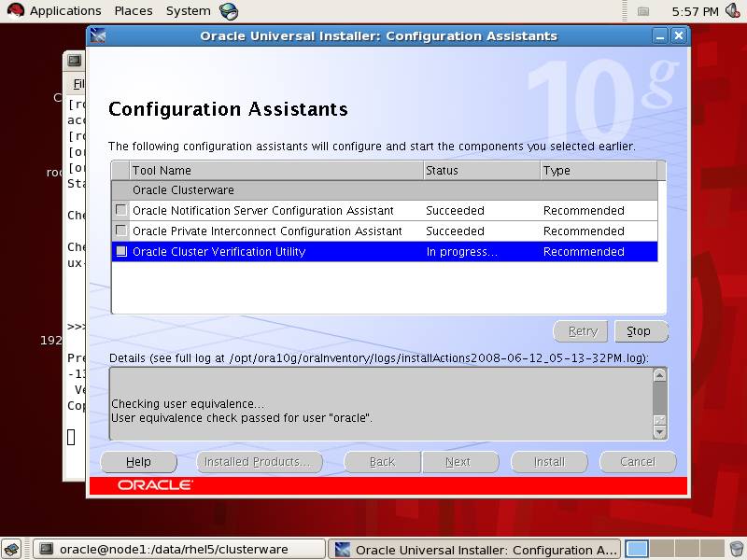Click 'Checking user equivalence...' log line
The width and height of the screenshot is (747, 560).
point(188,404)
